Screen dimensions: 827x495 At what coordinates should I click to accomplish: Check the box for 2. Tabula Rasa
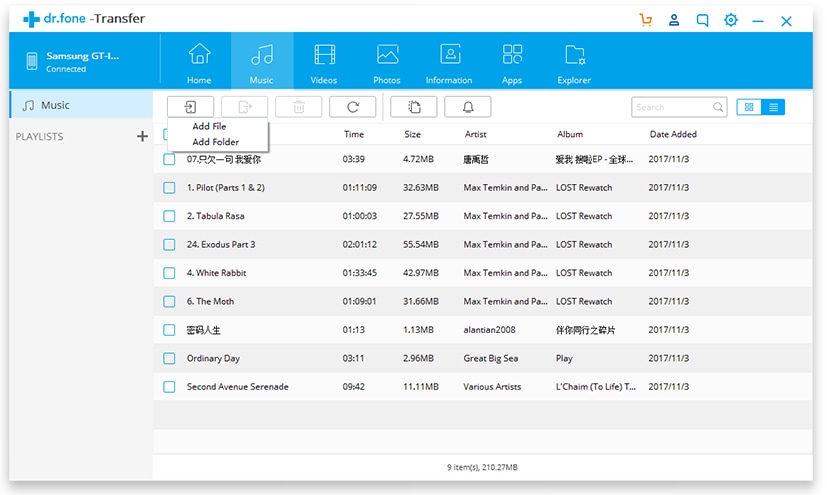pyautogui.click(x=169, y=216)
